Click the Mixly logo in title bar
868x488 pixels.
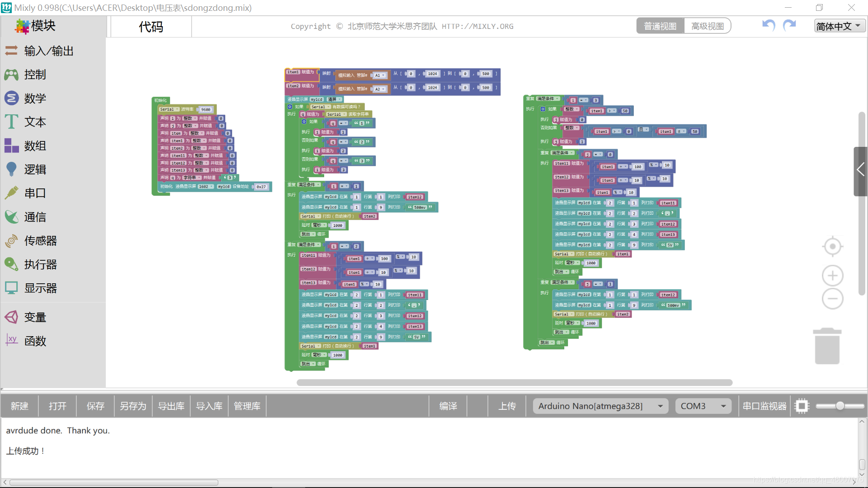(6, 8)
